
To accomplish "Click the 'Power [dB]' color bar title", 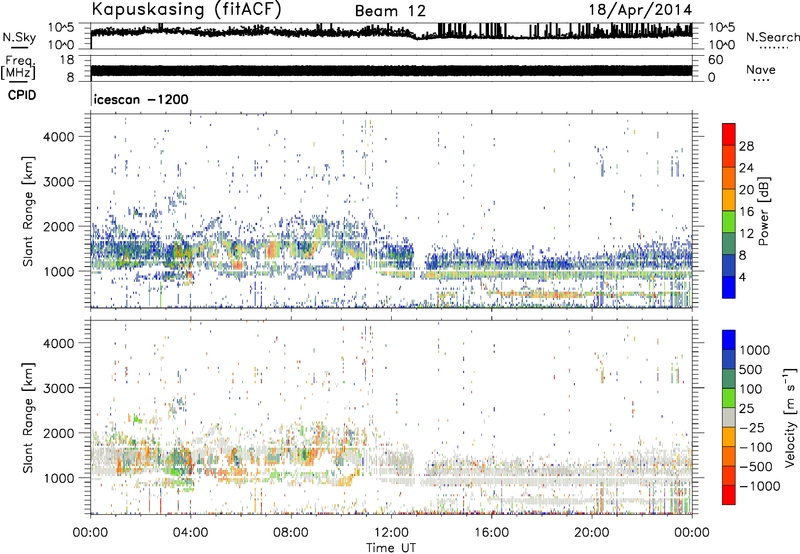I will click(763, 211).
